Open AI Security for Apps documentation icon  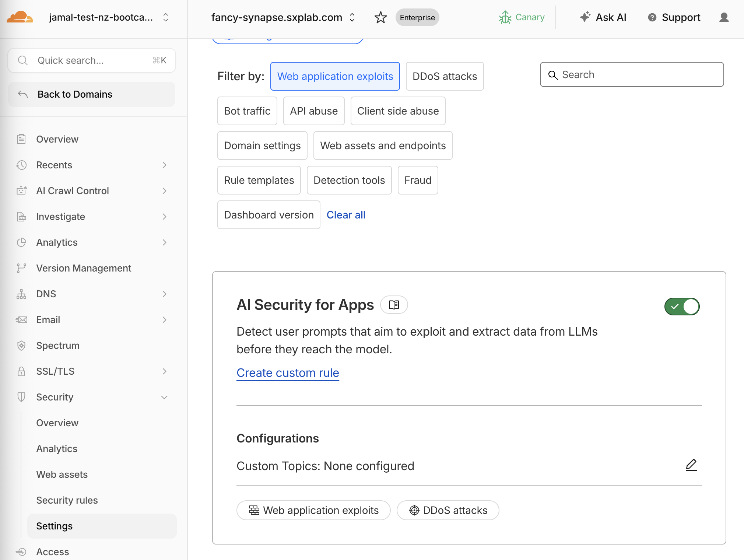394,305
